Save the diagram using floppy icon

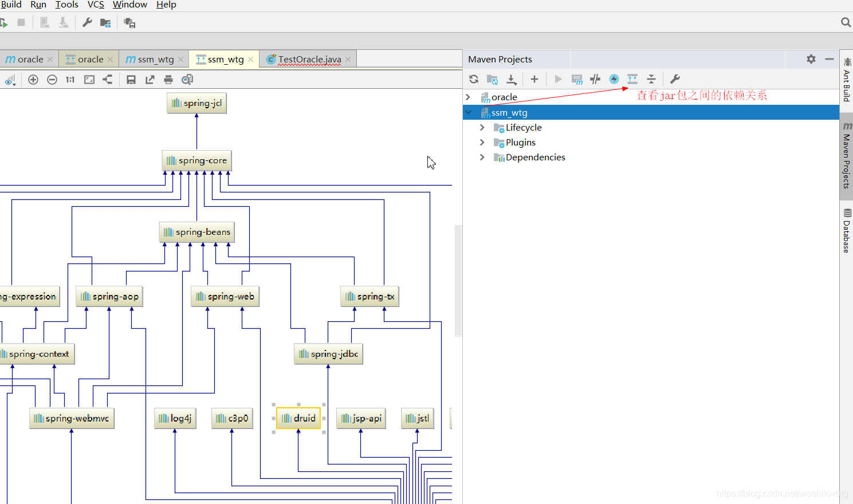[x=131, y=80]
